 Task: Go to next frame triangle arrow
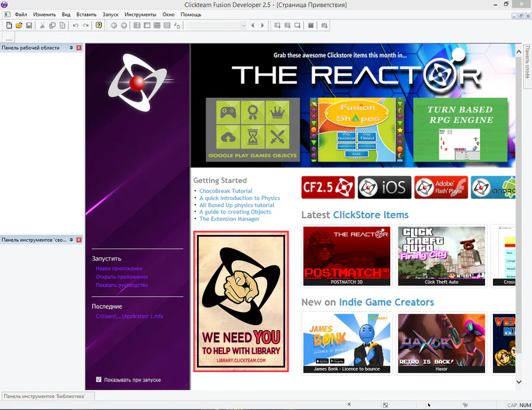click(x=262, y=25)
